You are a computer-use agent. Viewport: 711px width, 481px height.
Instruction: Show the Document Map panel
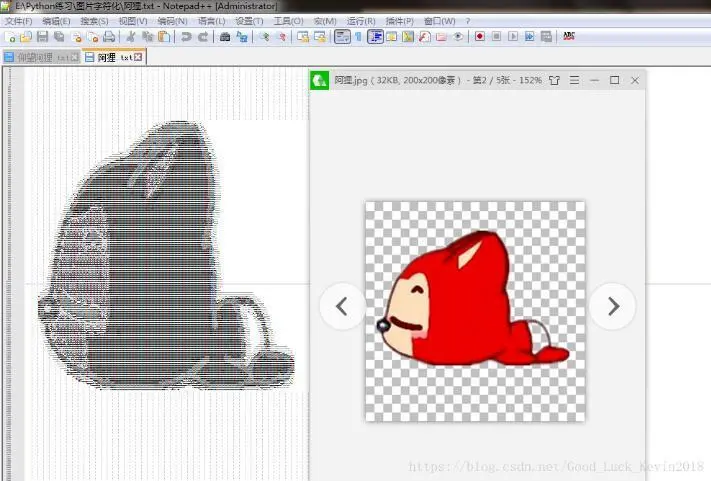point(408,37)
